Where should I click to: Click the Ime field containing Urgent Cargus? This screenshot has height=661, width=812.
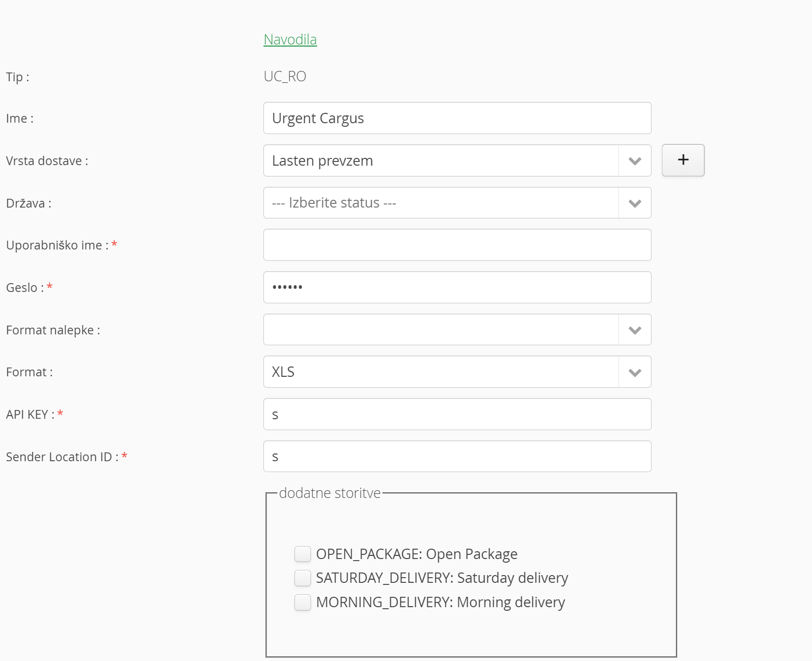(x=457, y=118)
